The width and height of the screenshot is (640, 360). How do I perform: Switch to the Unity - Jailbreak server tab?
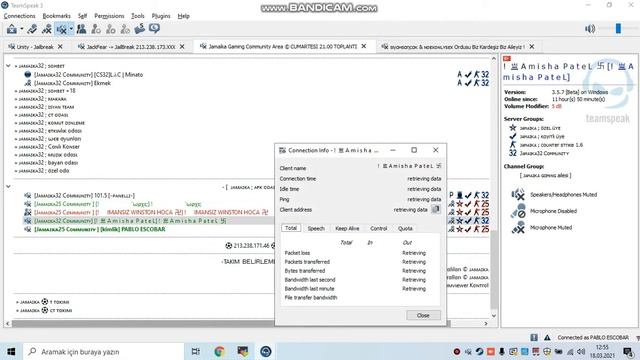coord(35,47)
